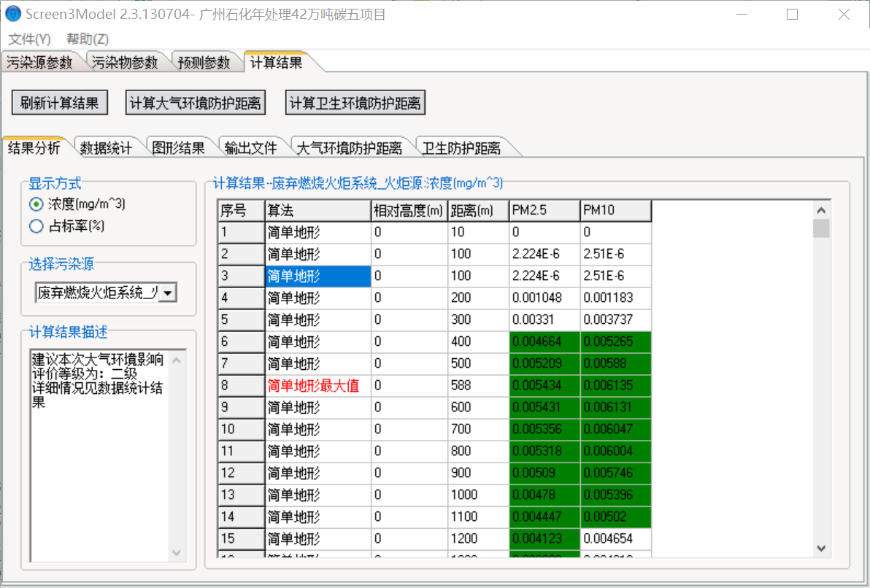Click the green PM10 cell 0.00502
Viewport: 870px width, 588px height.
[615, 517]
